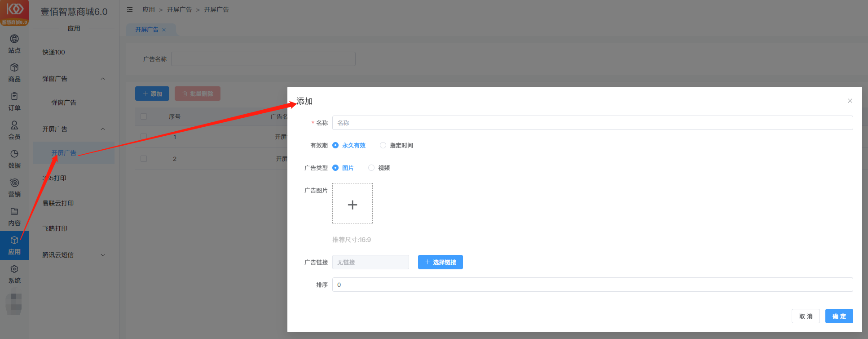Click the 序号 column header
Screen dimensions: 868x339
click(x=175, y=116)
